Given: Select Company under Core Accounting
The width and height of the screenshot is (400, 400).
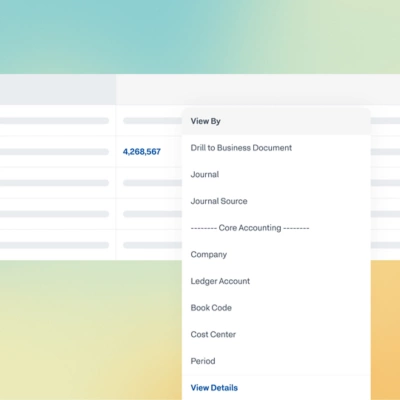Looking at the screenshot, I should [x=209, y=254].
